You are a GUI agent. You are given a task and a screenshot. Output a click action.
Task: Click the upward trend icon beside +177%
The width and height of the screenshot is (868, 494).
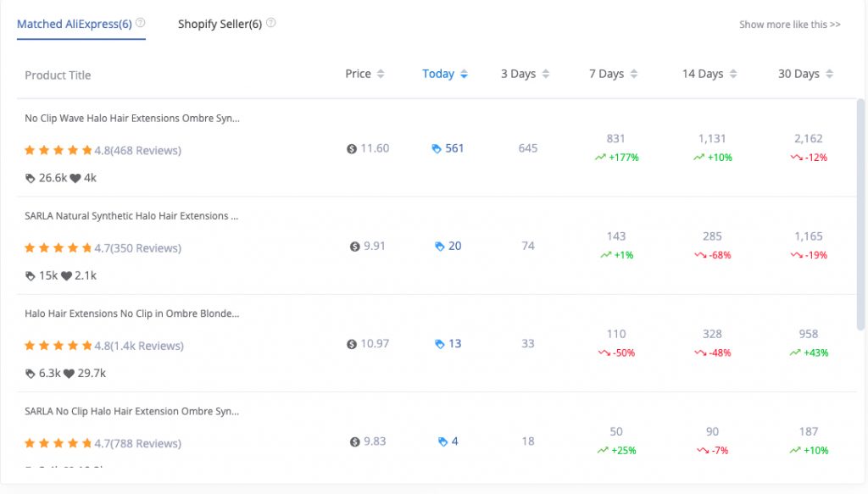(600, 158)
